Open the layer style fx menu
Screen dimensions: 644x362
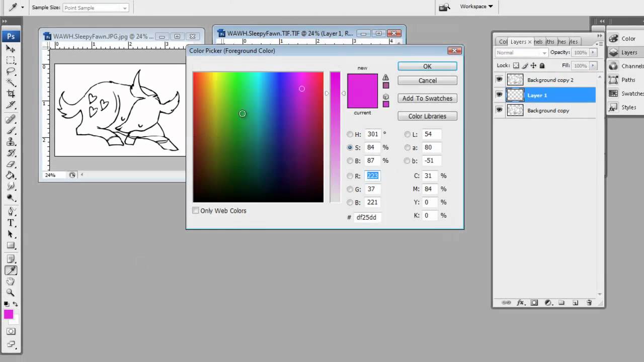pyautogui.click(x=521, y=303)
